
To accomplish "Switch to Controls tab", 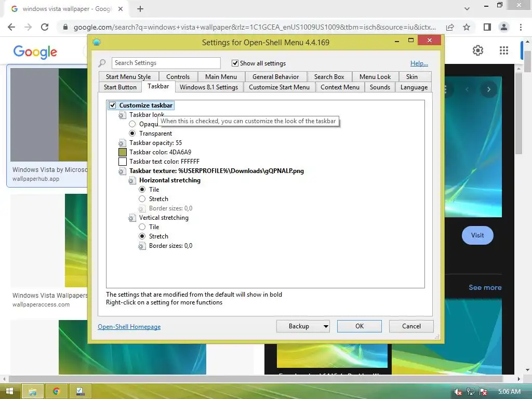I will (x=178, y=77).
